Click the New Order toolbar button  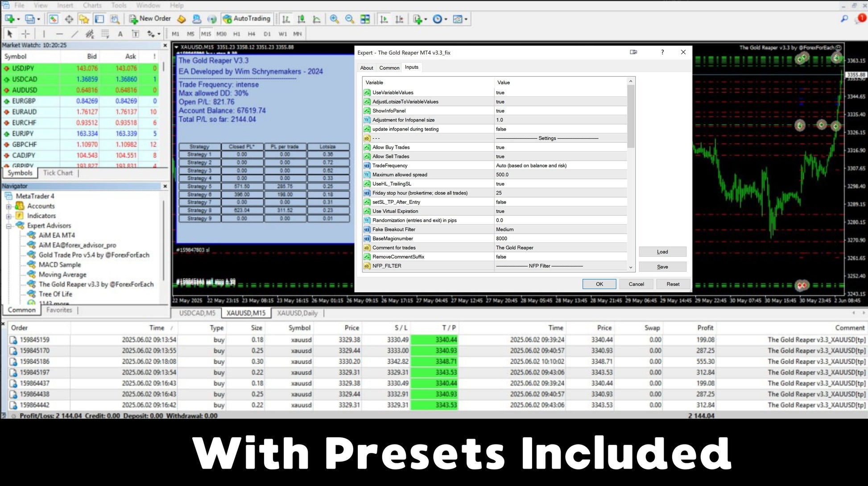coord(150,19)
